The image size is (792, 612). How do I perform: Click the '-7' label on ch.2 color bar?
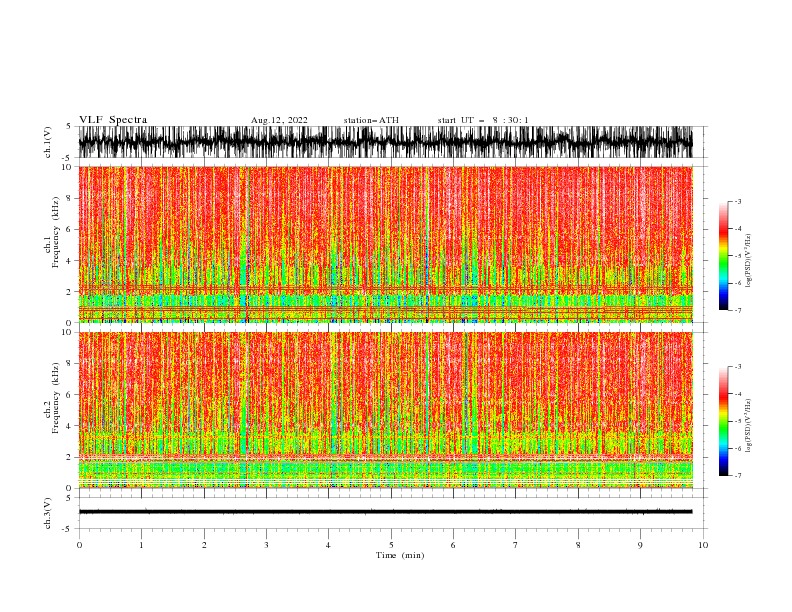coord(737,476)
